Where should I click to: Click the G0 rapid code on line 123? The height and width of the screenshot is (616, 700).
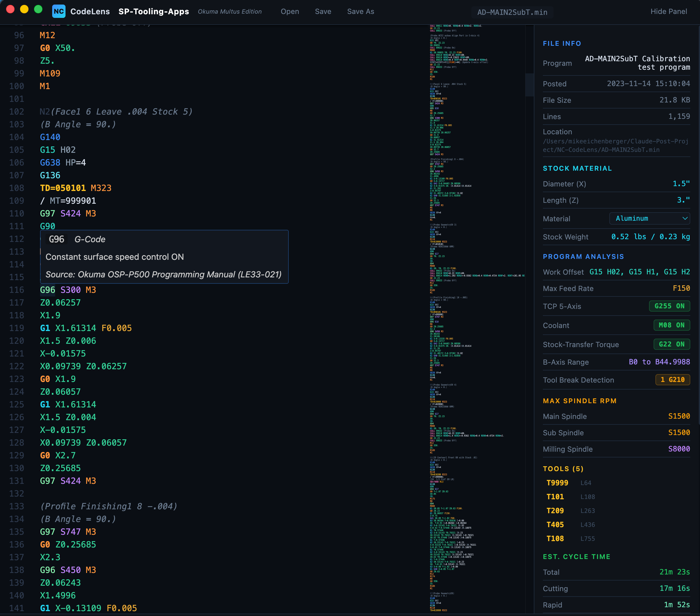[45, 379]
